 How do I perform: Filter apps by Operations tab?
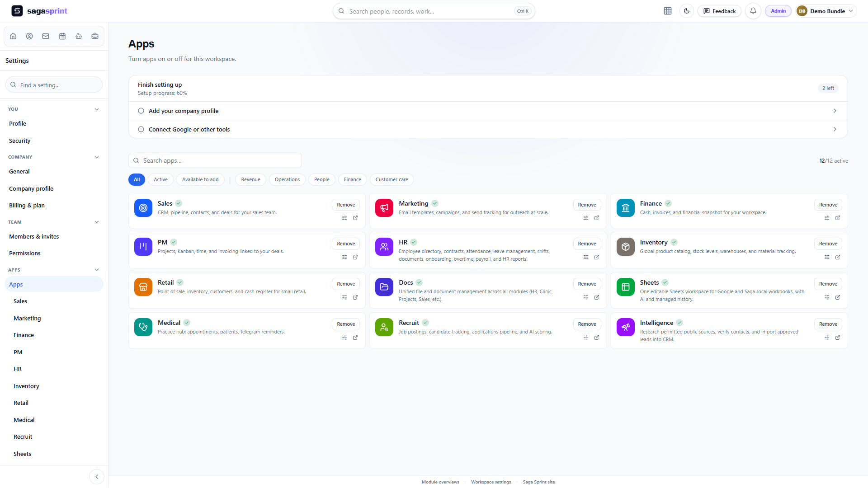[x=287, y=179]
